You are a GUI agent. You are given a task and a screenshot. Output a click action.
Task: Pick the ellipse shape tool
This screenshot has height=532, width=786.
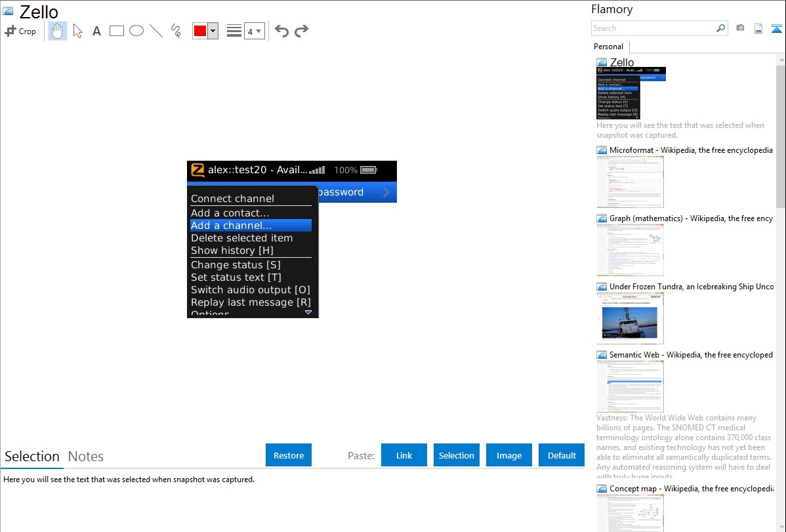tap(136, 31)
